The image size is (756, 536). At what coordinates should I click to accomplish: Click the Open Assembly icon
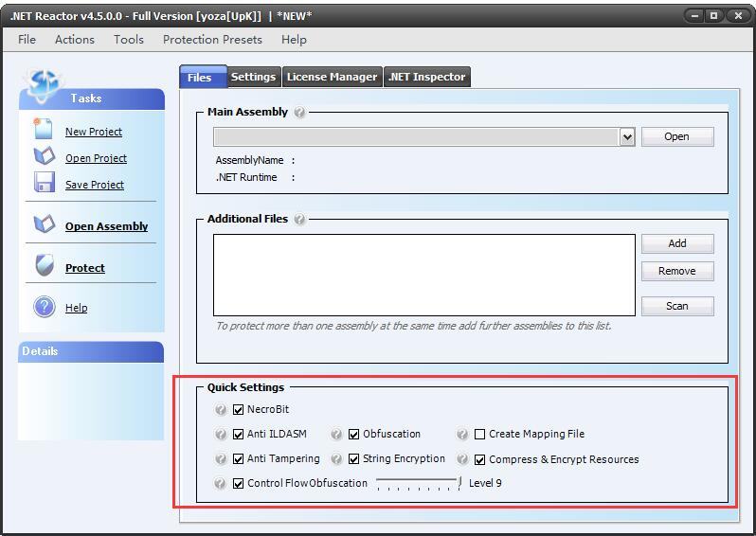pos(45,224)
